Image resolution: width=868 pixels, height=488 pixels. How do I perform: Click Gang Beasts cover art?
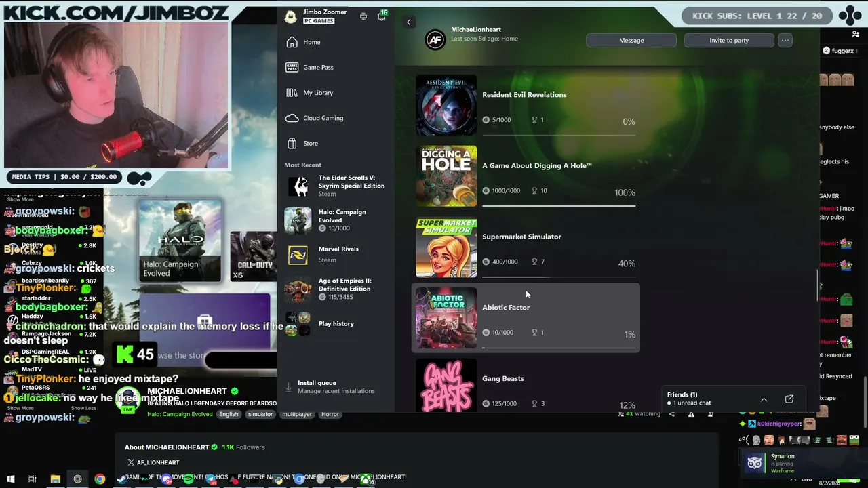tap(446, 386)
